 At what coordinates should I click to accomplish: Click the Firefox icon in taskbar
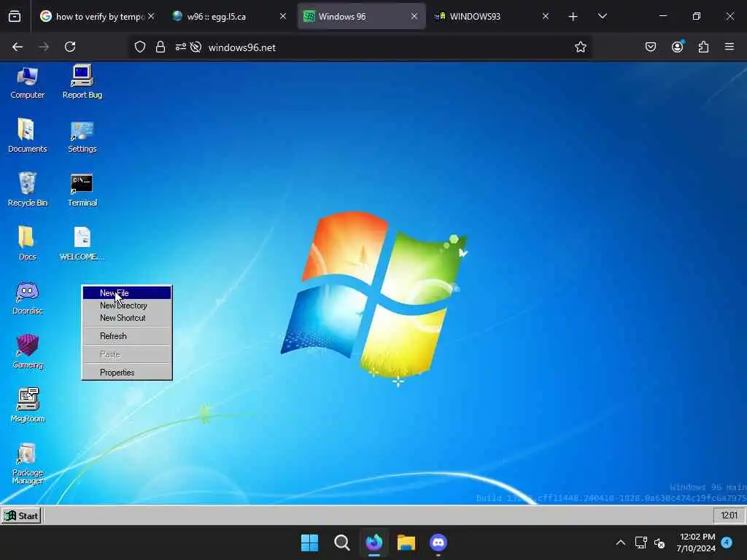coord(374,542)
